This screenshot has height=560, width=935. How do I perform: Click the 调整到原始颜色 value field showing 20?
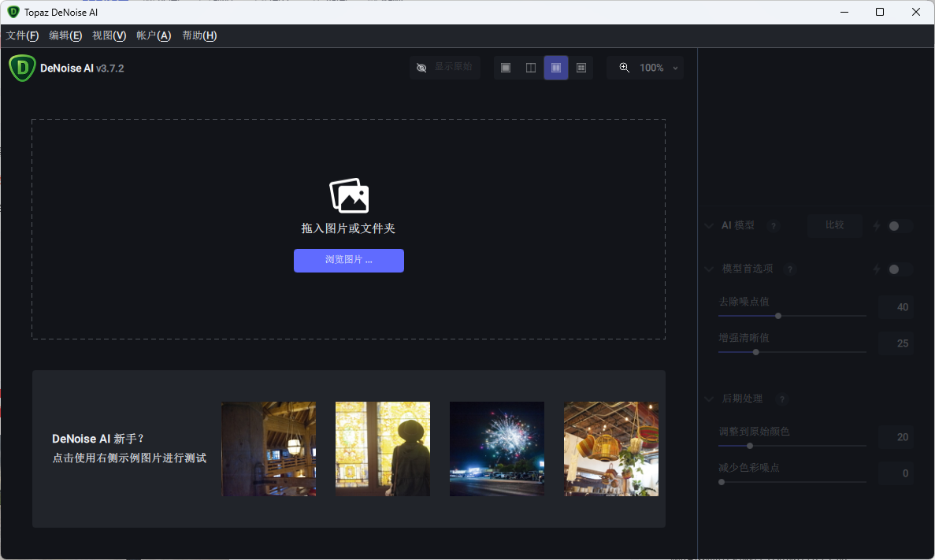pyautogui.click(x=896, y=437)
